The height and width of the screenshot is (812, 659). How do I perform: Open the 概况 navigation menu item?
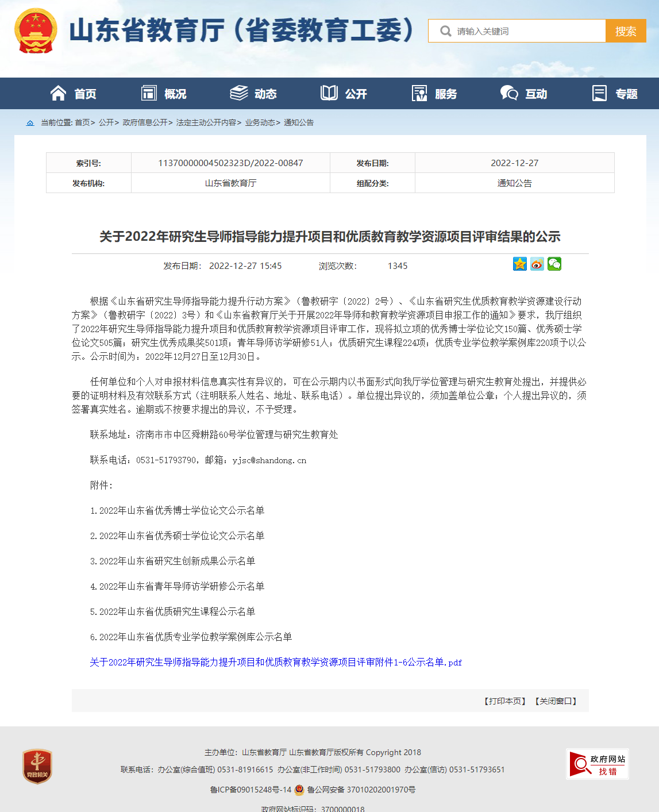(164, 94)
